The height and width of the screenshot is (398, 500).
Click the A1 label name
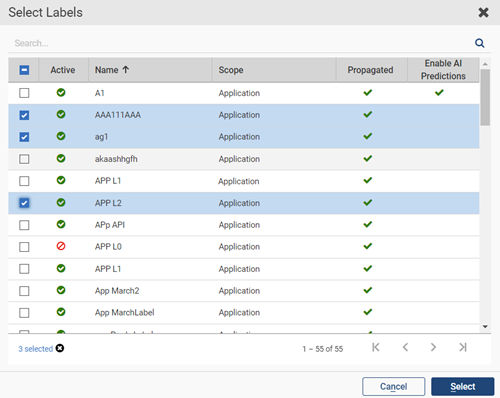tap(100, 93)
